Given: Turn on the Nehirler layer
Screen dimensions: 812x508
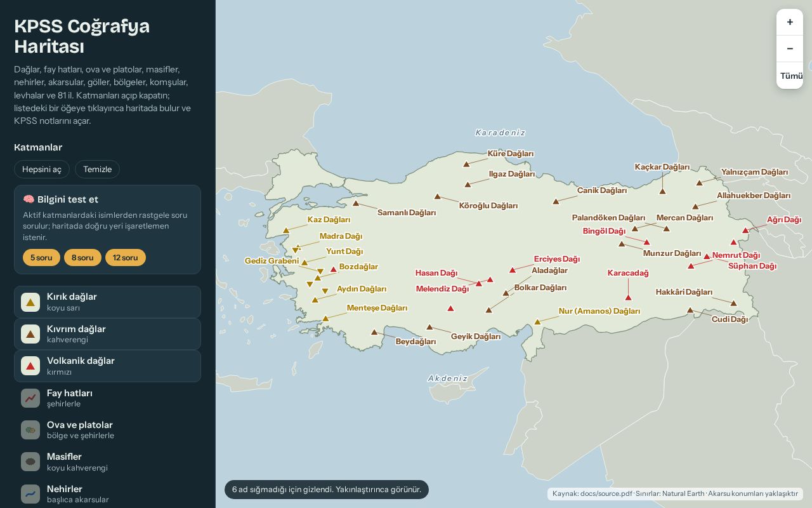Looking at the screenshot, I should 107,494.
